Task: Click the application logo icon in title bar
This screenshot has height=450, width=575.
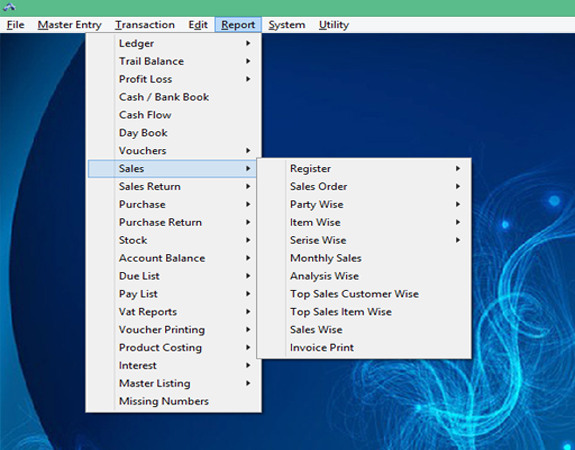Action: pos(9,6)
